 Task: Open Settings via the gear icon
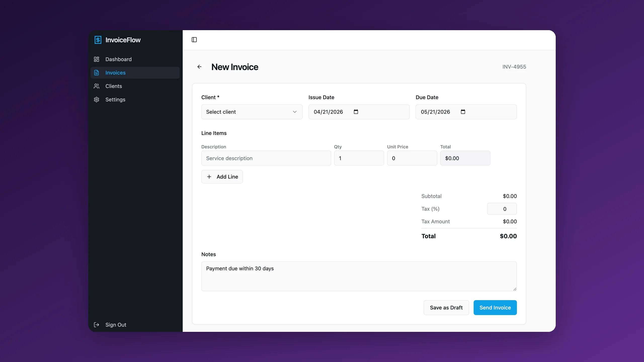97,100
